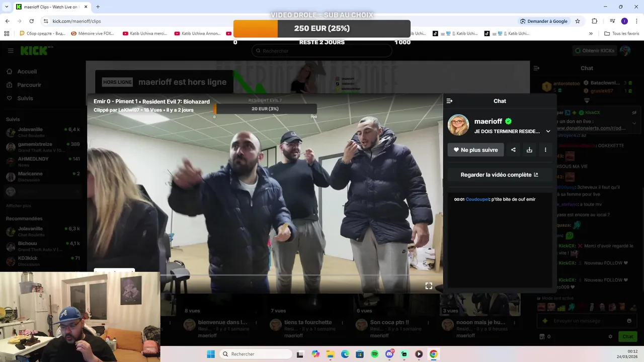Open a new Chrome tab

point(98,7)
